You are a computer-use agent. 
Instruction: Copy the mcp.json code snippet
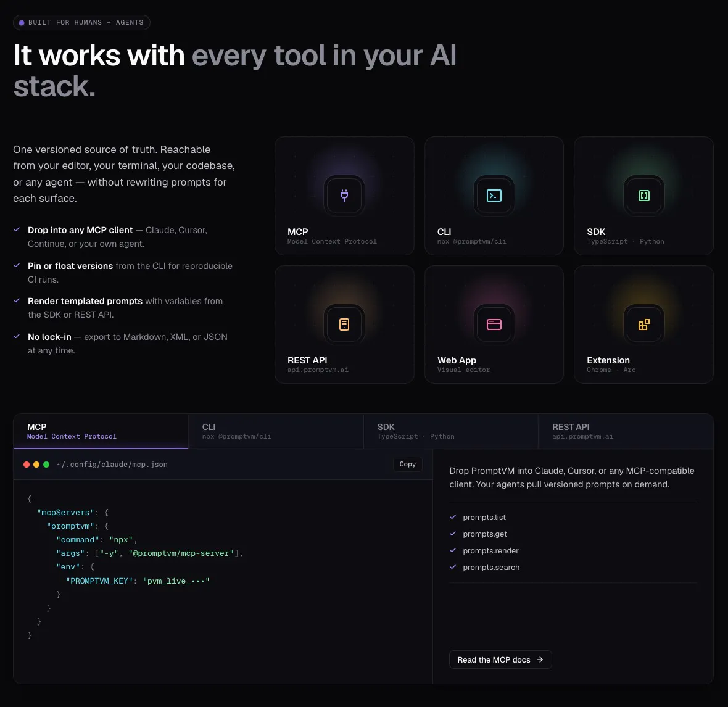click(x=408, y=464)
